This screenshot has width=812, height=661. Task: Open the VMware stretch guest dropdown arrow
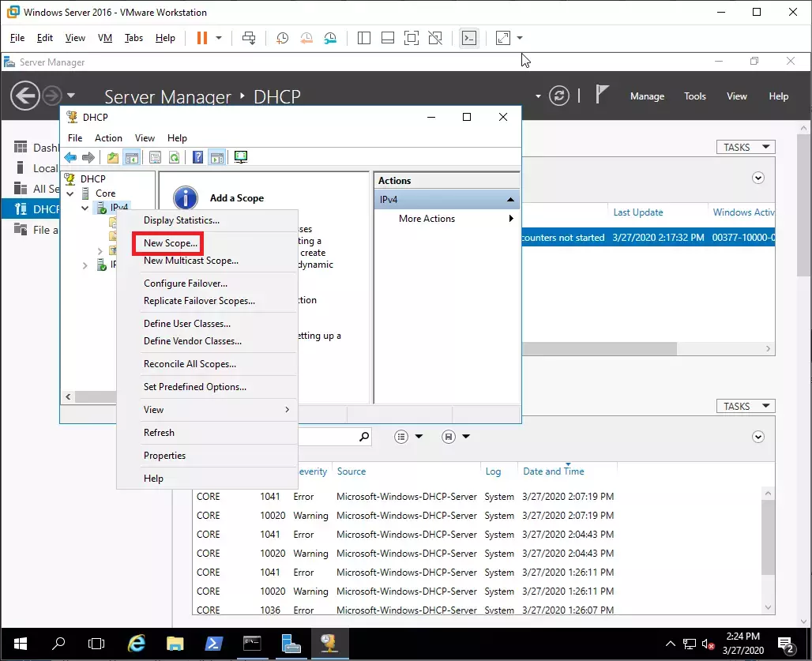pos(520,38)
